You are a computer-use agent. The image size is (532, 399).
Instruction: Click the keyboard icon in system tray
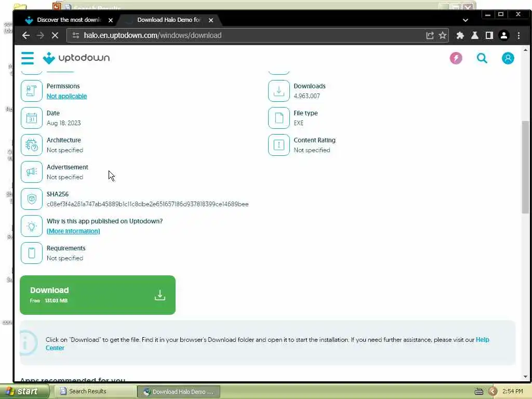tap(478, 392)
